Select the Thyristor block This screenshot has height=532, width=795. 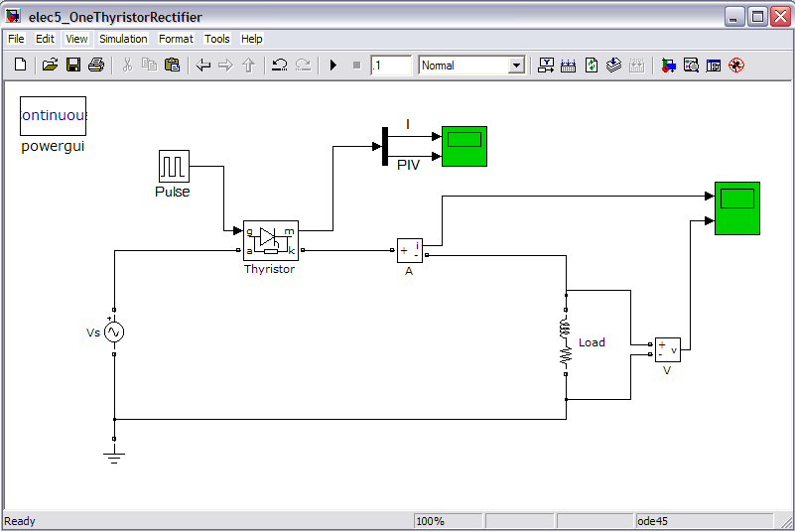coord(270,240)
